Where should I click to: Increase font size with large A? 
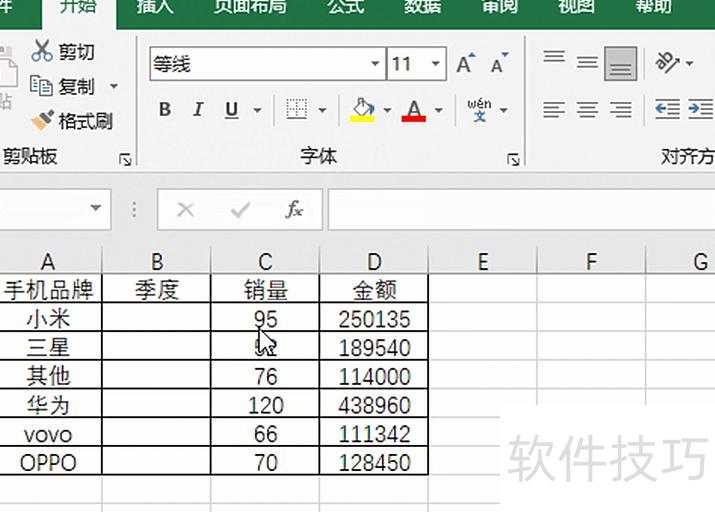(466, 63)
